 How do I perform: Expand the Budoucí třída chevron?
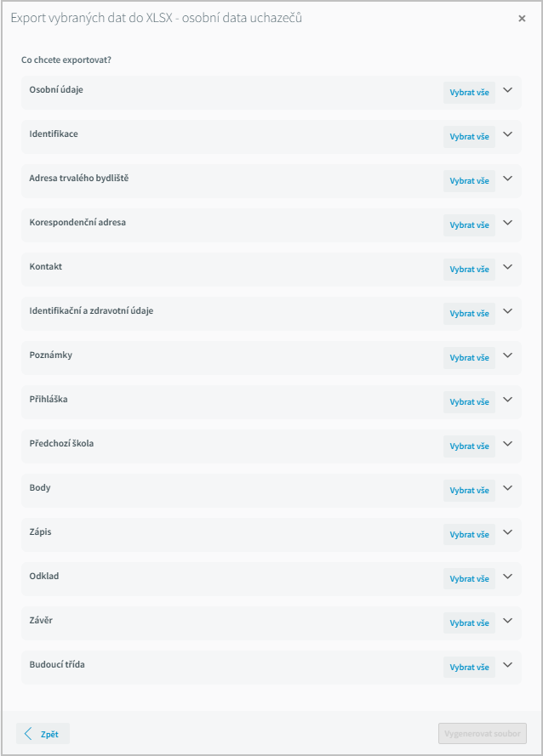click(508, 665)
